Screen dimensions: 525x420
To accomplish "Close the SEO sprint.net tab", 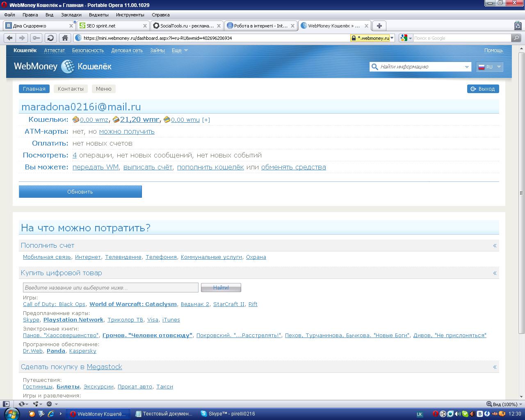I will point(145,26).
